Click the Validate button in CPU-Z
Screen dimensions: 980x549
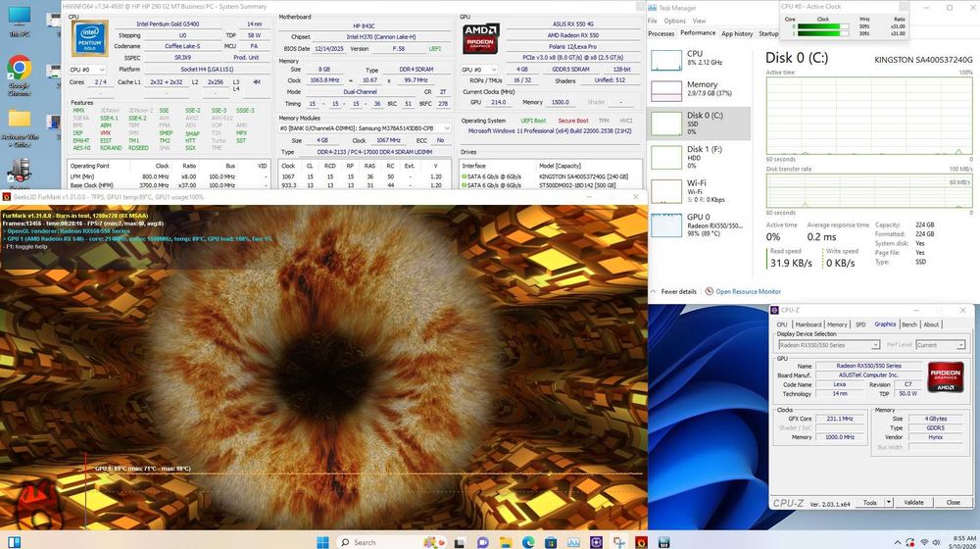[913, 502]
